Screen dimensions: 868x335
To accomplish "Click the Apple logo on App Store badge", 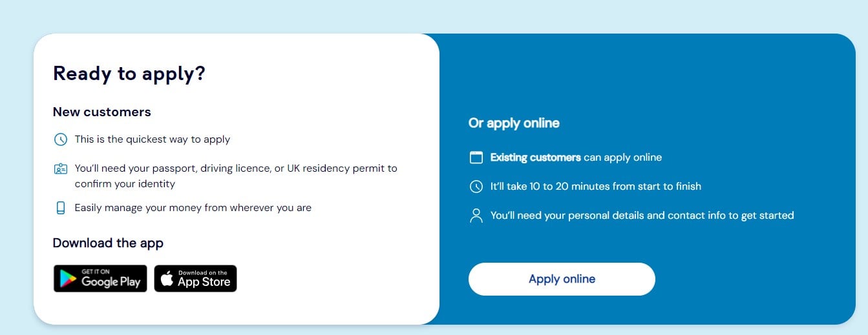I will (167, 278).
